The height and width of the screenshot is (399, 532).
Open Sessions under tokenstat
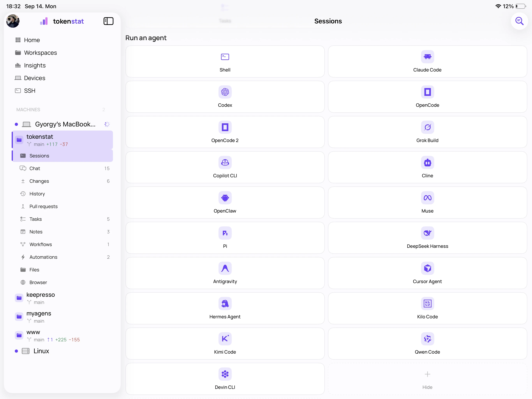(x=63, y=156)
